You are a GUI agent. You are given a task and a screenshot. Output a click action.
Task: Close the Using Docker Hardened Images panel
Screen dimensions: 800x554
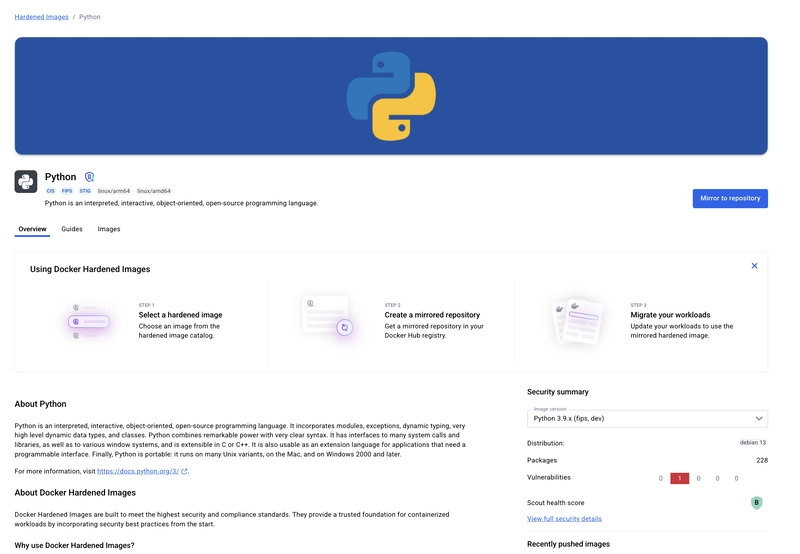[754, 266]
